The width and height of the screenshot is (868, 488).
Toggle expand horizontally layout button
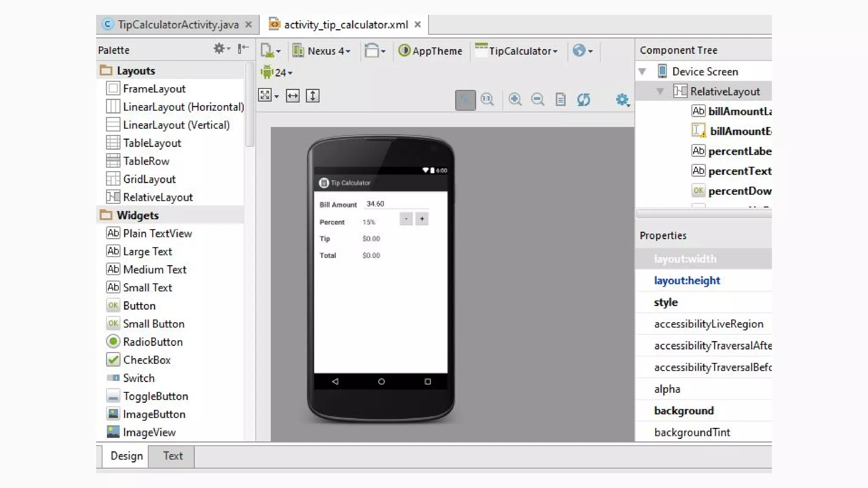click(292, 96)
